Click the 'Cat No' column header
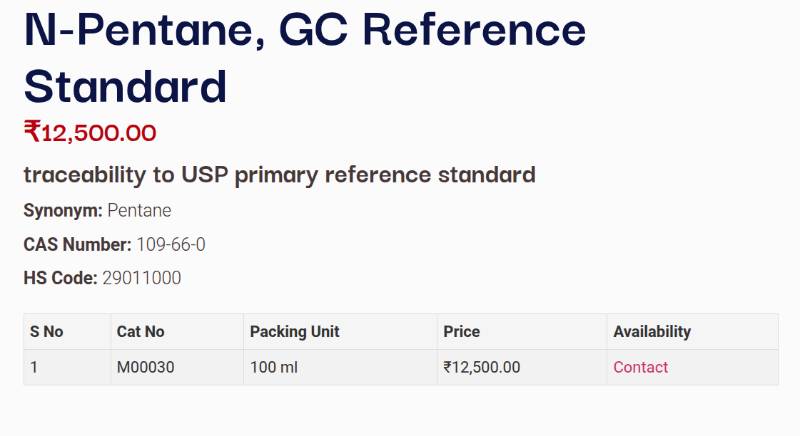800x436 pixels. click(141, 331)
